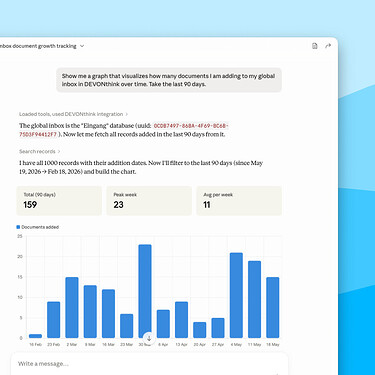Click the bar for 4 May
This screenshot has height=375, width=375.
click(236, 295)
